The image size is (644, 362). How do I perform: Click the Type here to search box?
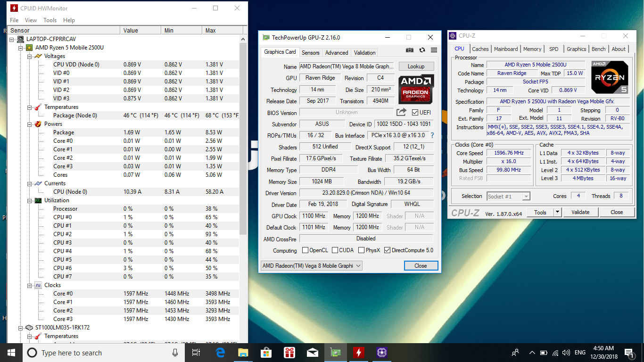(97, 353)
